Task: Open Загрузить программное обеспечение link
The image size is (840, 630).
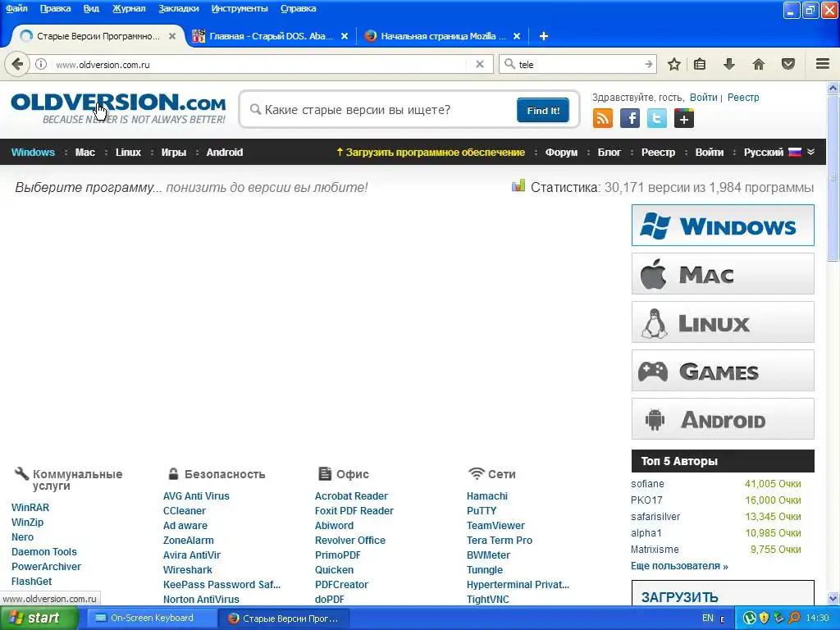Action: (430, 152)
